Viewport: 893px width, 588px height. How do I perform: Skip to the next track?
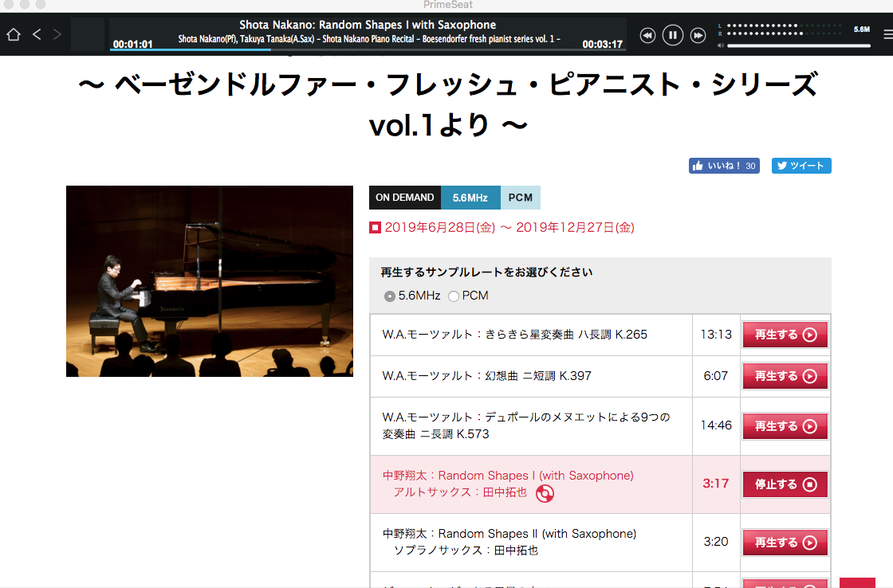(x=698, y=35)
